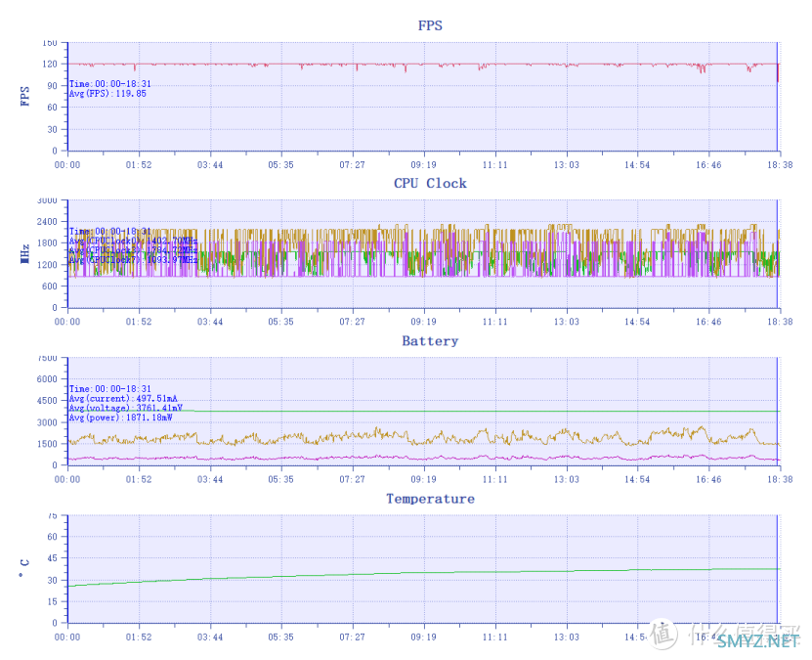Select the "Avg(CPUClock3):1784.72MHz" readout
The image size is (812, 660).
pos(133,250)
